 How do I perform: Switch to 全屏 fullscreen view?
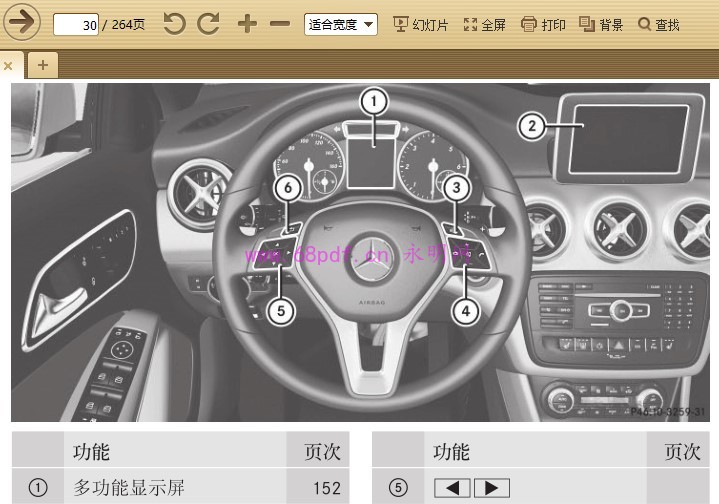(x=484, y=24)
